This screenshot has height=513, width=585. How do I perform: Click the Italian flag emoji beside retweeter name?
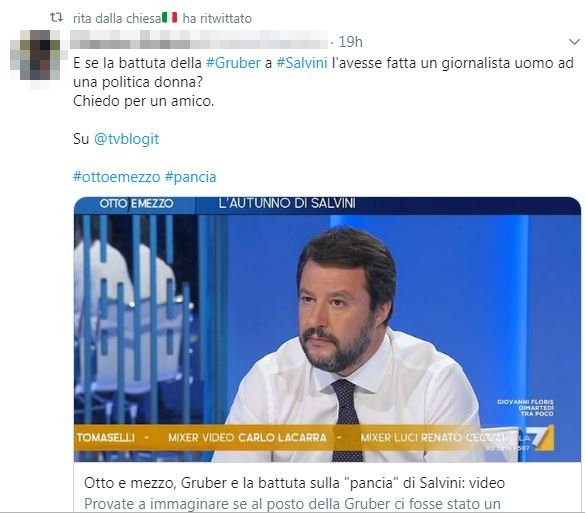point(169,18)
